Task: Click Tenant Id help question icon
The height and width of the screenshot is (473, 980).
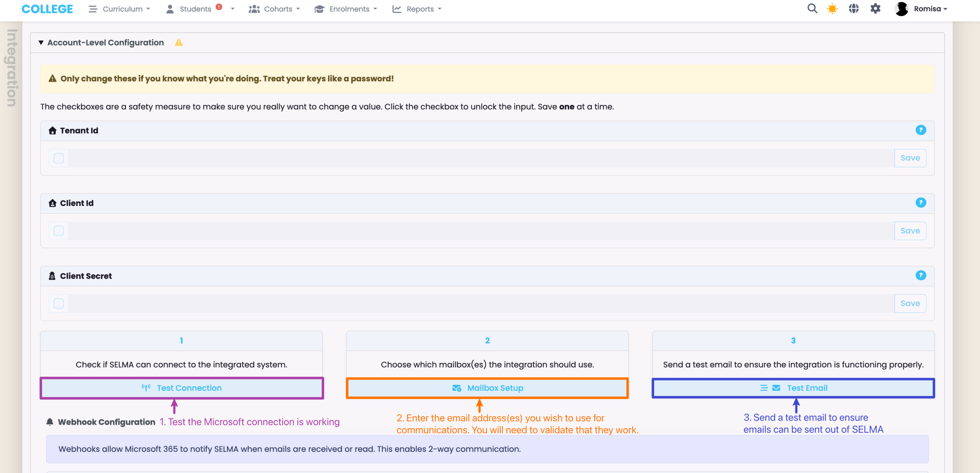Action: point(921,130)
